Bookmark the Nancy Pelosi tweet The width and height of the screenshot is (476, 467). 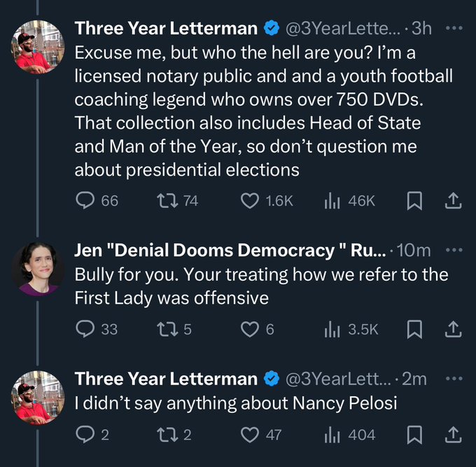(414, 435)
